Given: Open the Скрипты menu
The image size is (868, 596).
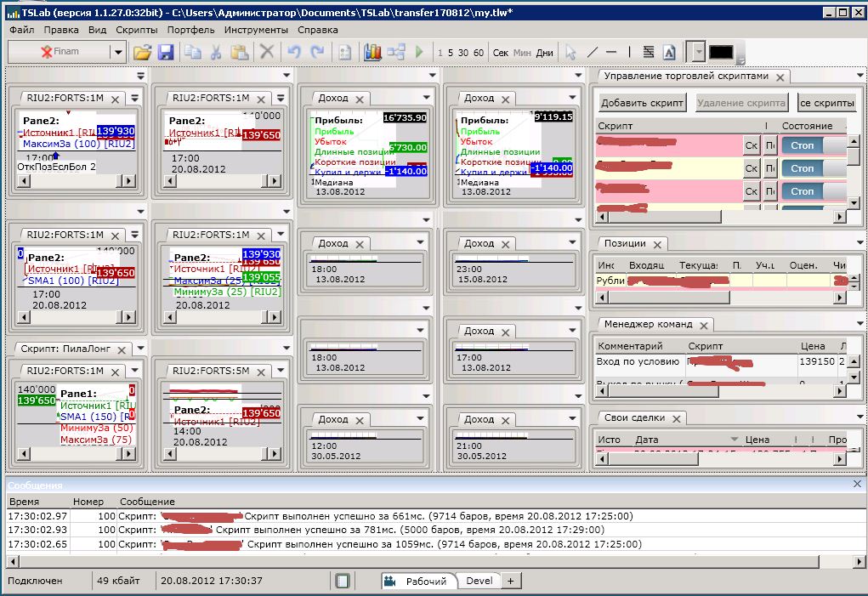Looking at the screenshot, I should tap(136, 30).
